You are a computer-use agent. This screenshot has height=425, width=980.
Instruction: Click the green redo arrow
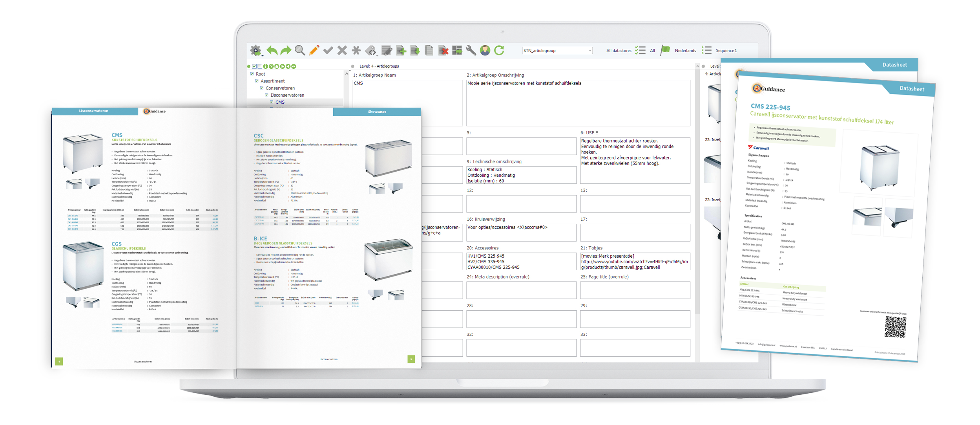pyautogui.click(x=286, y=50)
